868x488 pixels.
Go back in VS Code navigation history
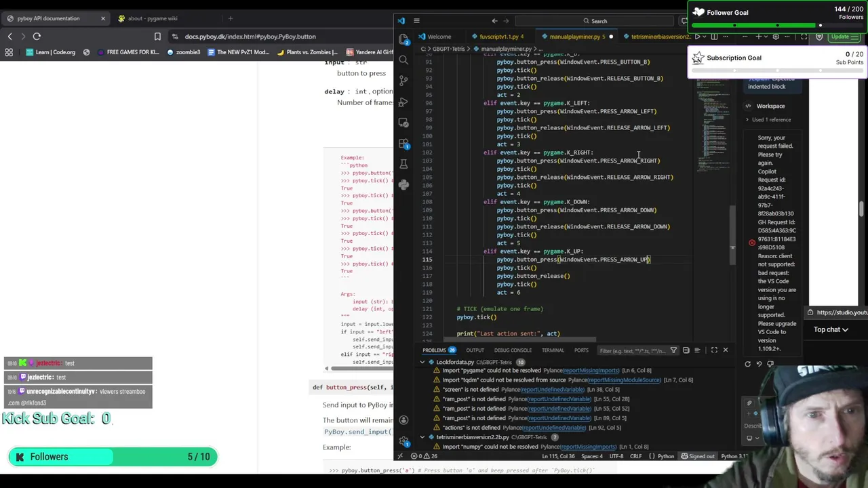click(x=494, y=21)
